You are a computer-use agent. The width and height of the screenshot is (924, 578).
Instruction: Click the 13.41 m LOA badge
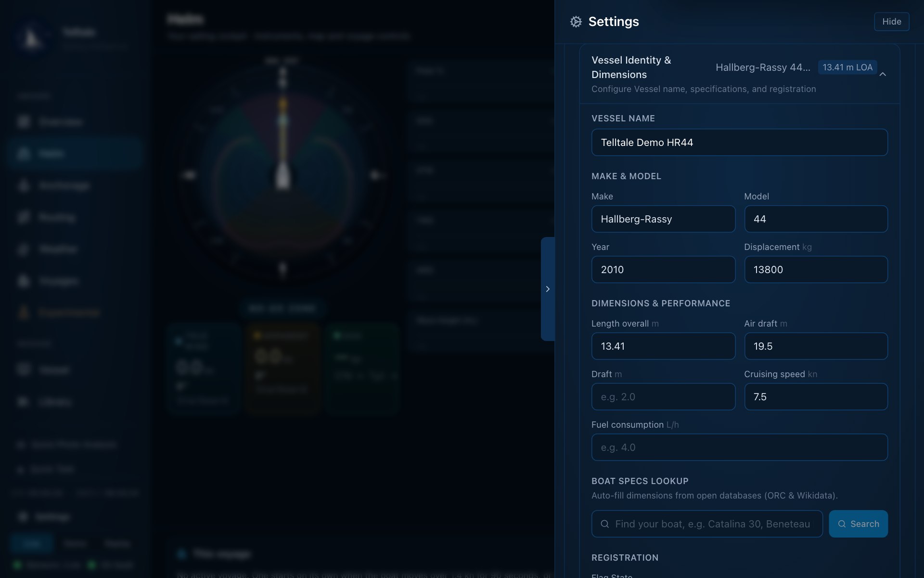[x=847, y=67]
